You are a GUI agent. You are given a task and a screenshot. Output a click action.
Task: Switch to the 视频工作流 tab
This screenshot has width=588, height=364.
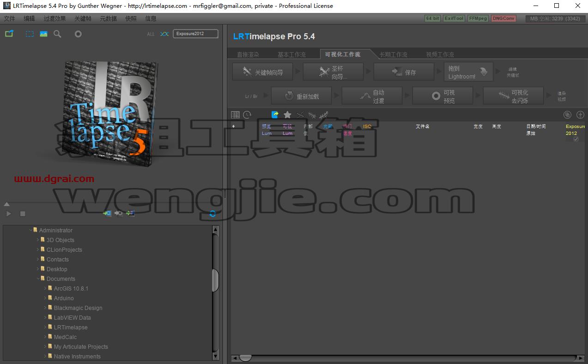coord(440,55)
